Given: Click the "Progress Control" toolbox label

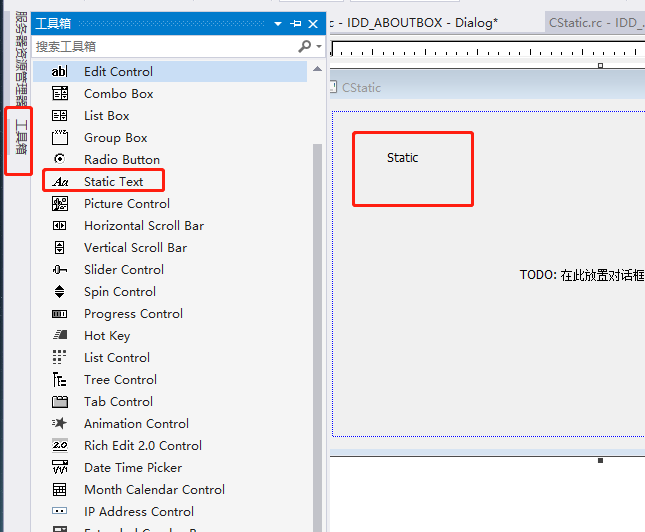Looking at the screenshot, I should point(133,314).
